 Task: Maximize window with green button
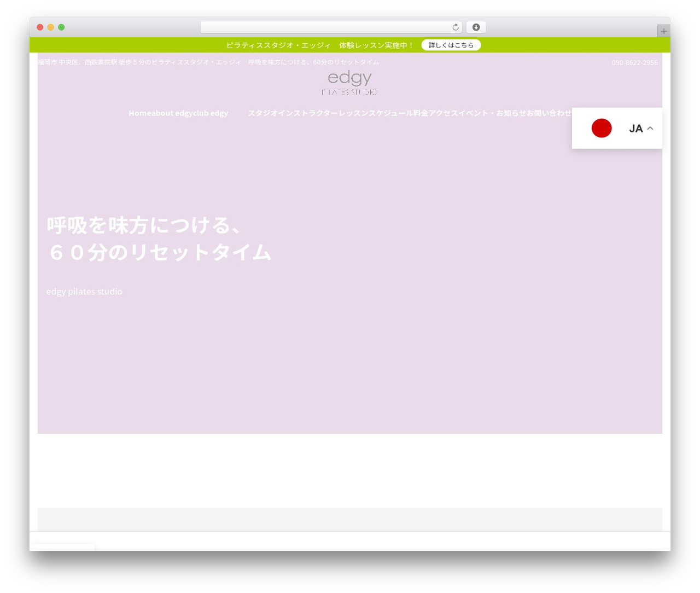point(61,27)
